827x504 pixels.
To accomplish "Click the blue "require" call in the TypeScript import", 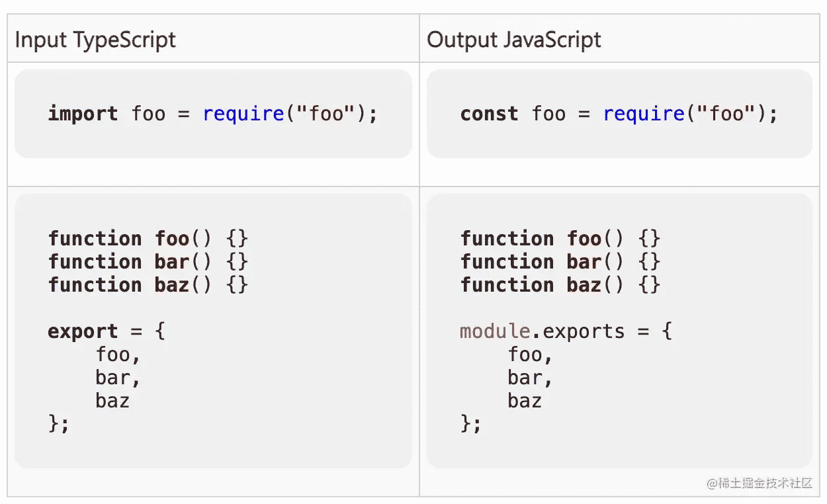I will click(x=243, y=114).
